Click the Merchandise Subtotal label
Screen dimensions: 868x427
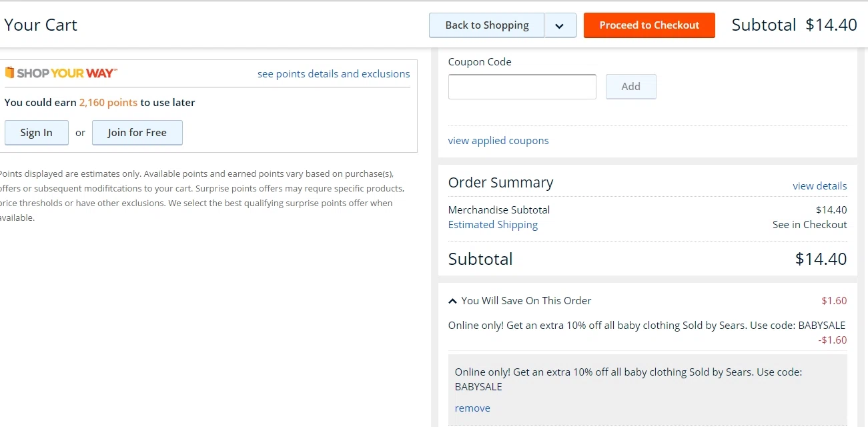(x=499, y=210)
